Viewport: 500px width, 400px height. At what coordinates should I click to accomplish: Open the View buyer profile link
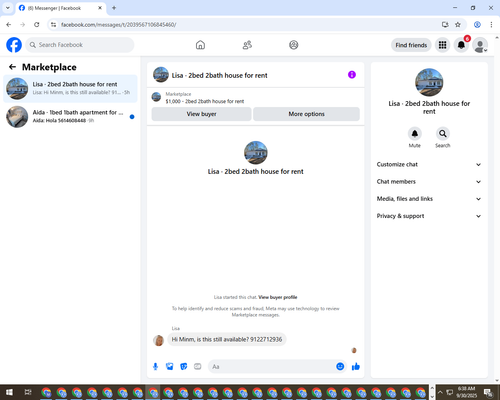(x=278, y=297)
